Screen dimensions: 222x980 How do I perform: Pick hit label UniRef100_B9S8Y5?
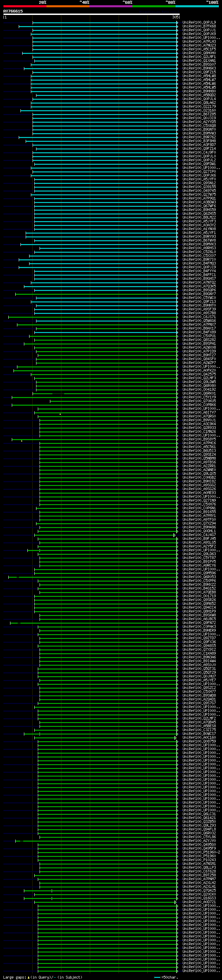[x=199, y=439]
